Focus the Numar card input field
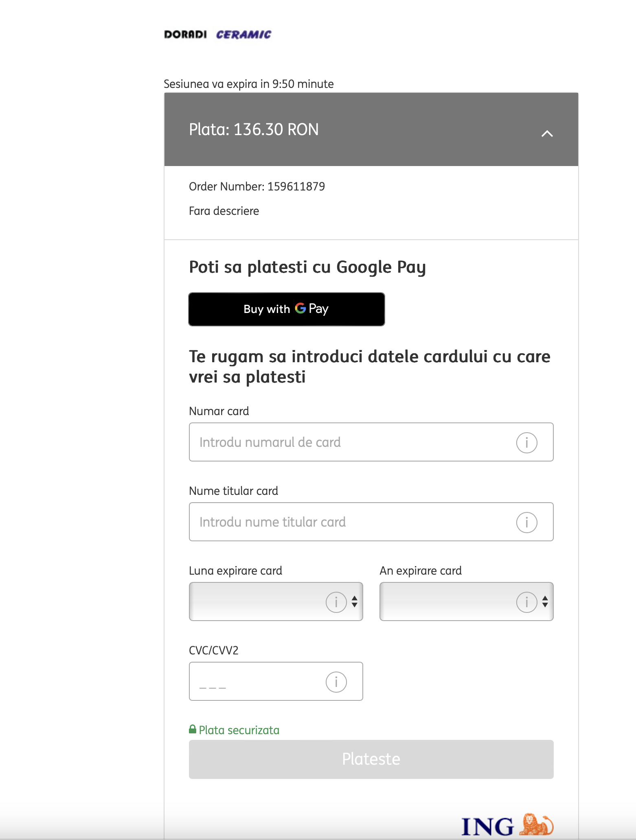 350,442
